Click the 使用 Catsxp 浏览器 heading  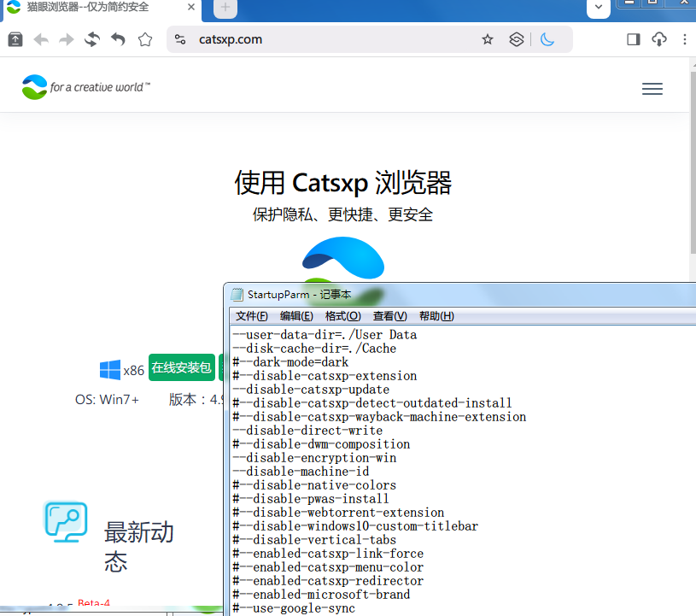[x=343, y=183]
